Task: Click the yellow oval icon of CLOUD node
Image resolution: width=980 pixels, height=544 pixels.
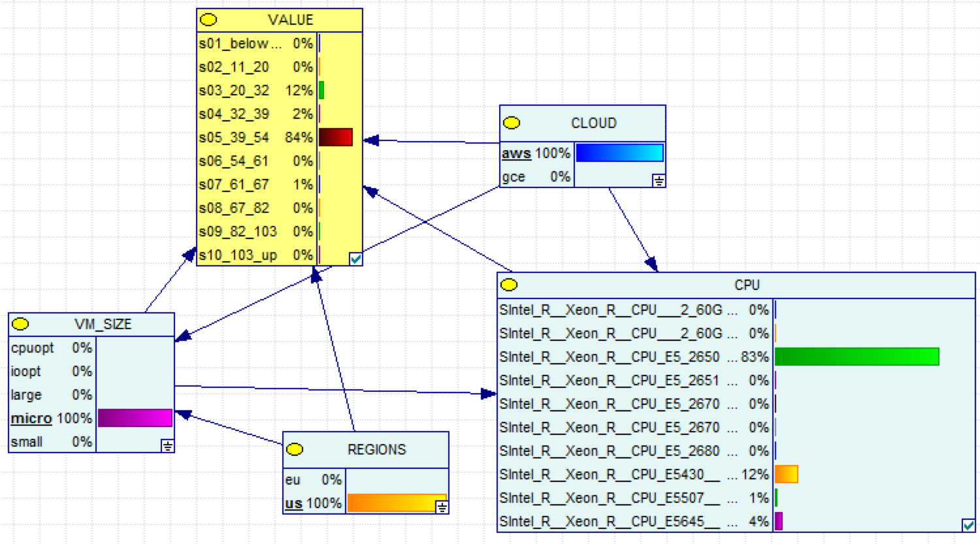Action: click(512, 123)
